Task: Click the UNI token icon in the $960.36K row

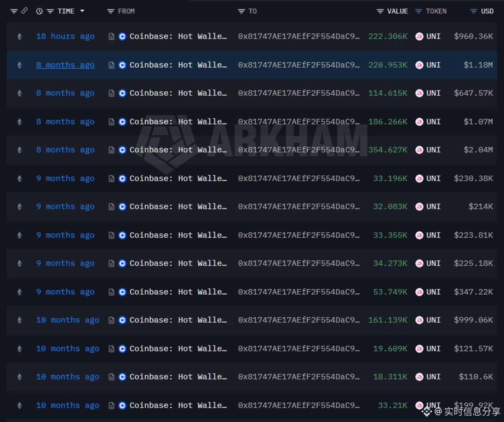Action: (419, 37)
